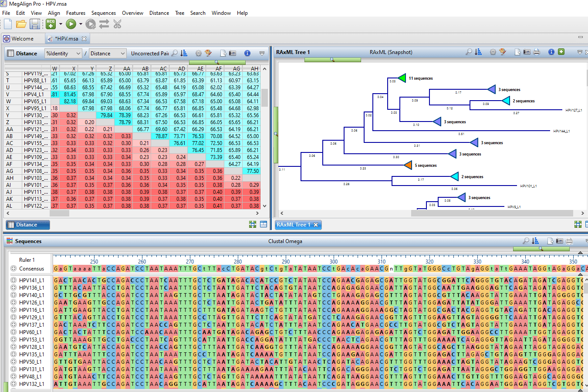Open the Tree menu
The height and width of the screenshot is (392, 588).
coord(179,13)
